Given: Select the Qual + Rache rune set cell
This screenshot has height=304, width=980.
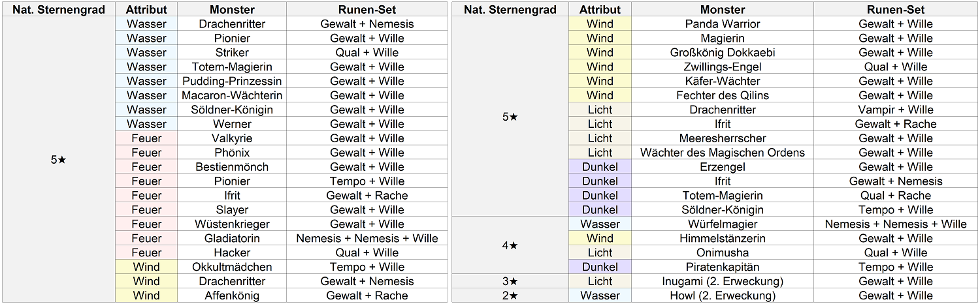Looking at the screenshot, I should coord(896,196).
